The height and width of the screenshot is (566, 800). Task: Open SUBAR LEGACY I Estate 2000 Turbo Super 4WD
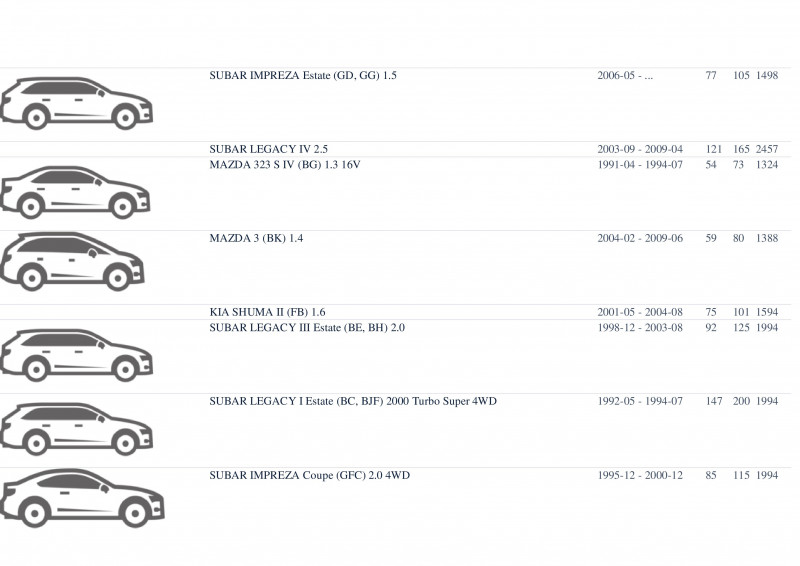[x=353, y=401]
